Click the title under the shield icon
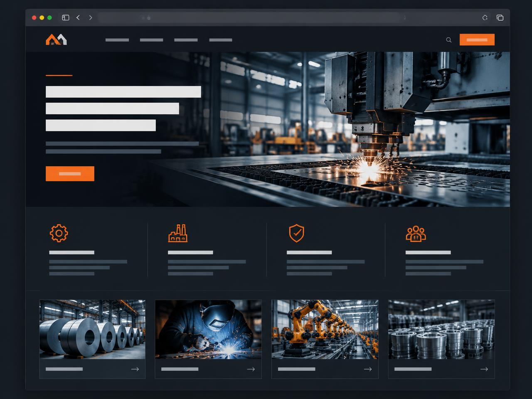532x399 pixels. pyautogui.click(x=309, y=252)
